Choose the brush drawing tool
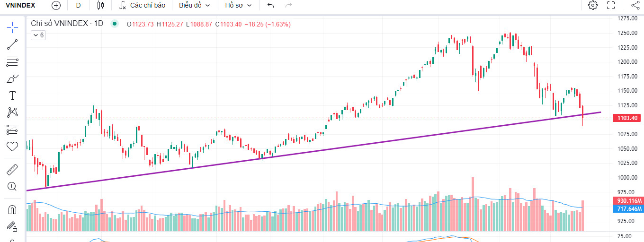The height and width of the screenshot is (242, 644). click(12, 78)
